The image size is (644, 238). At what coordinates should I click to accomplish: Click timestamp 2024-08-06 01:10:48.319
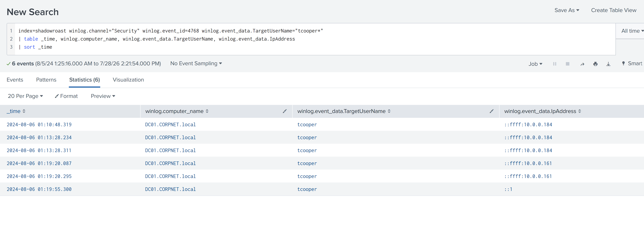point(39,125)
